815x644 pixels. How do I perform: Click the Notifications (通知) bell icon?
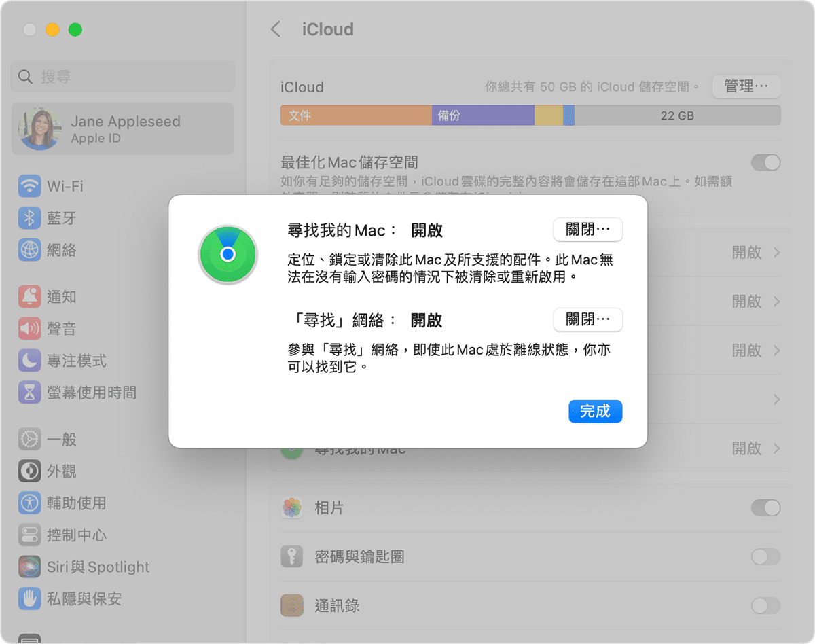pos(29,297)
